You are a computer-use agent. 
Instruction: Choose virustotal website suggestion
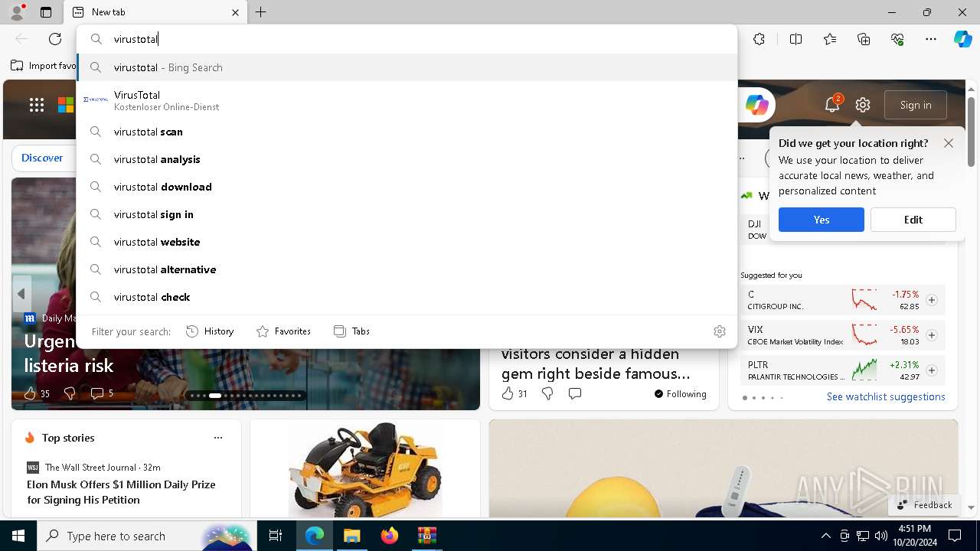click(x=407, y=242)
